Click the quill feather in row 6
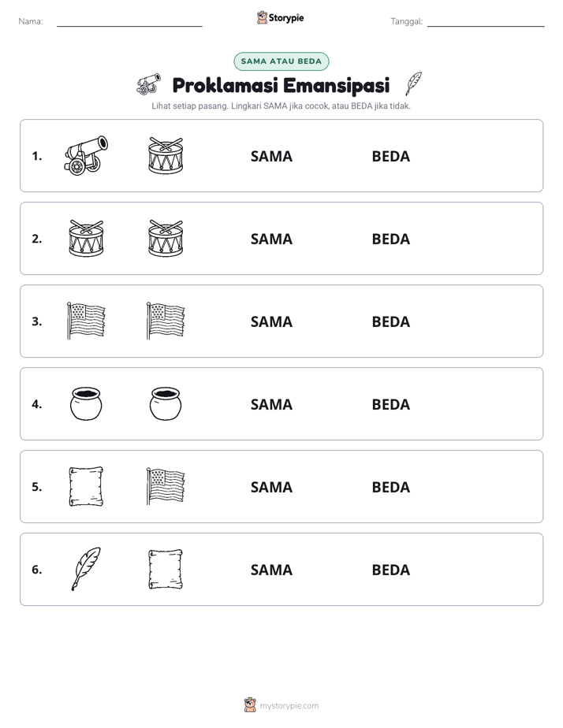Viewport: 563px width, 728px height. pyautogui.click(x=86, y=569)
